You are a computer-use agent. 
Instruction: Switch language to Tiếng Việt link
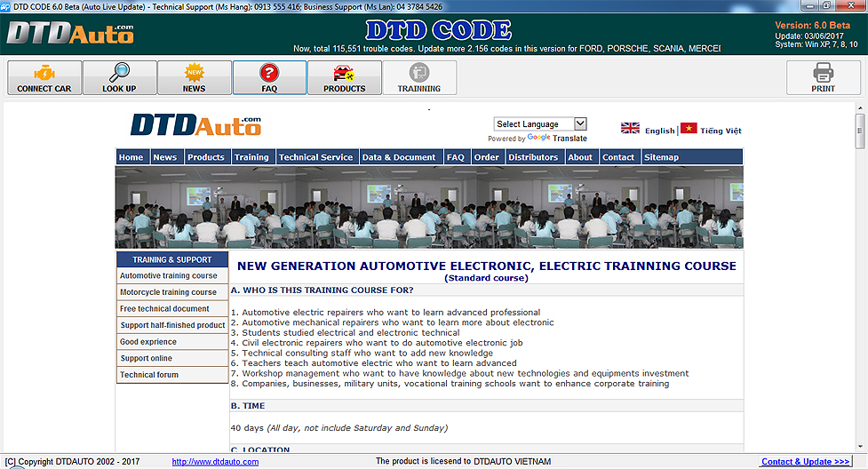(x=721, y=131)
